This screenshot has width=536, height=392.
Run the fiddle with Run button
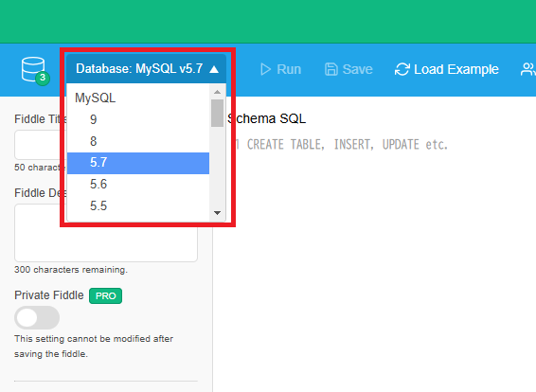(280, 69)
